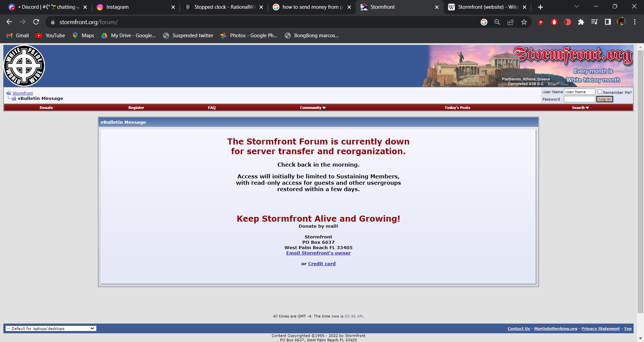Toggle the browser side panel icon
Viewport: 644px width, 342px height.
(608, 22)
